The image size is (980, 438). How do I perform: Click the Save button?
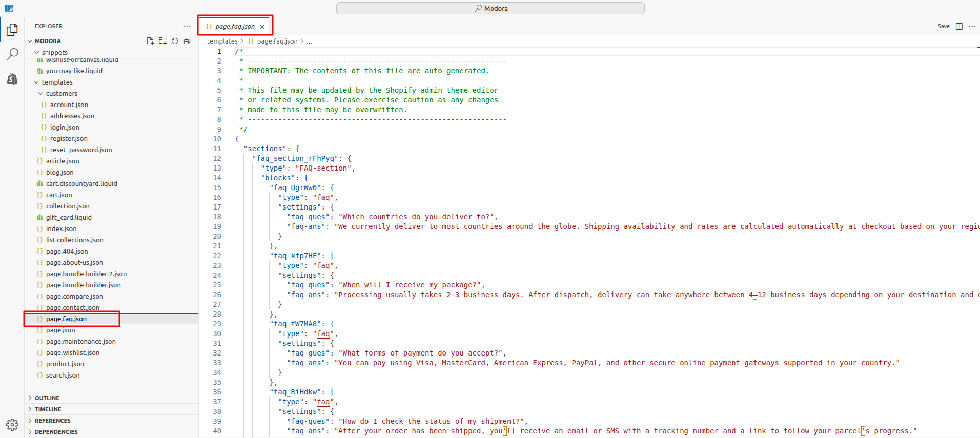(944, 26)
